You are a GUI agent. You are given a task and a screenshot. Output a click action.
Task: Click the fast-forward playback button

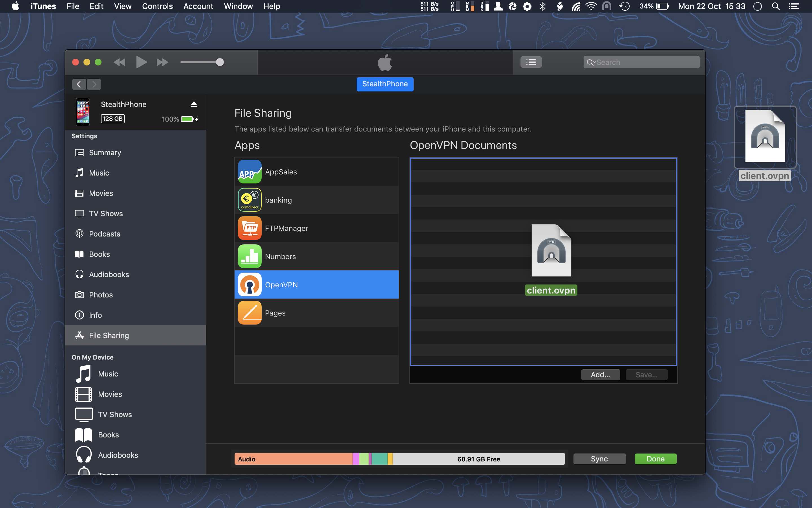pyautogui.click(x=162, y=62)
